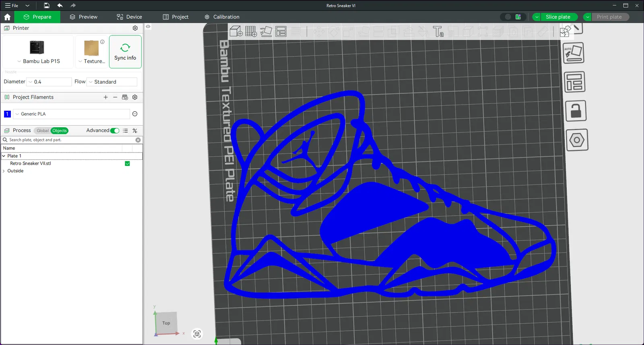
Task: Open the Slice plate dropdown arrow
Action: 537,17
